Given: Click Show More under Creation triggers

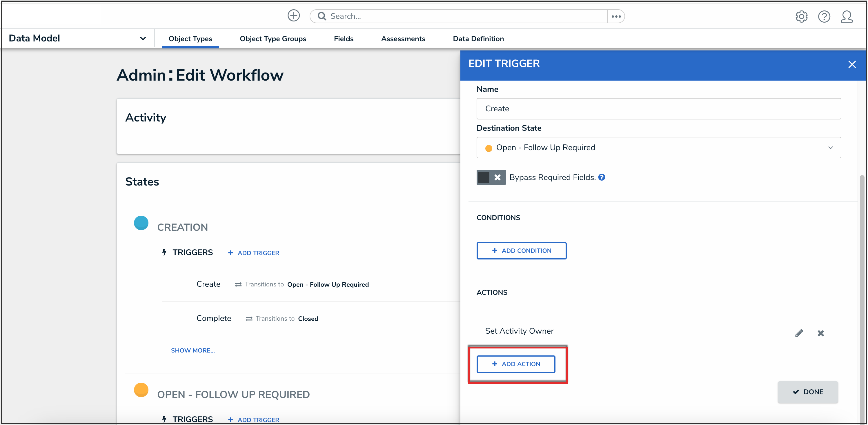Looking at the screenshot, I should 193,350.
